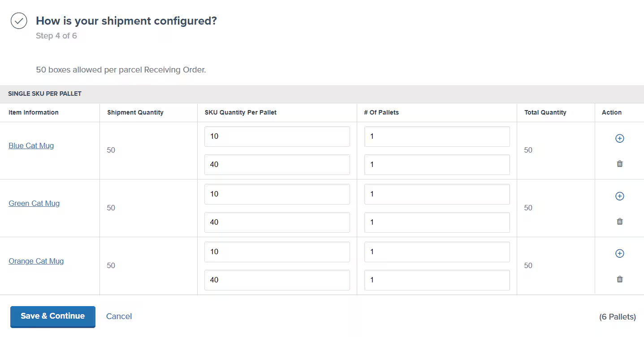
Task: Delete a Blue Cat Mug pallet row
Action: click(x=619, y=163)
